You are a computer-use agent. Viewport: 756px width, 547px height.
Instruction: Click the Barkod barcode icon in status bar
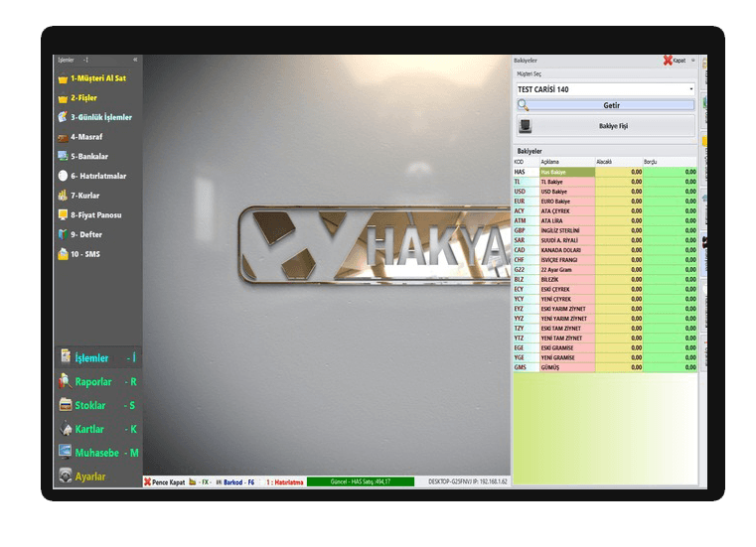click(219, 481)
